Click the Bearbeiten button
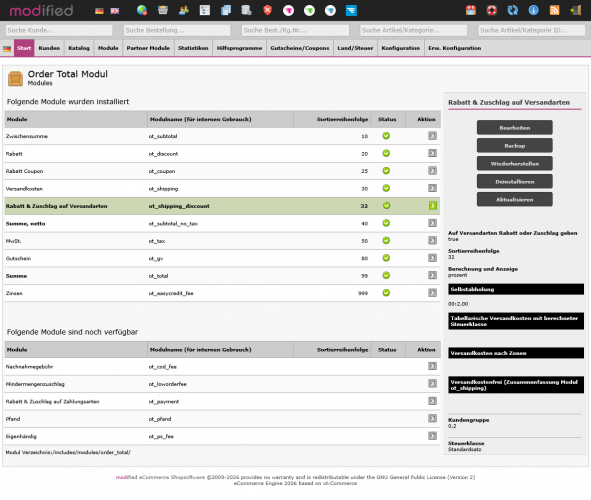Viewport: 591px width, 500px height. [x=514, y=128]
